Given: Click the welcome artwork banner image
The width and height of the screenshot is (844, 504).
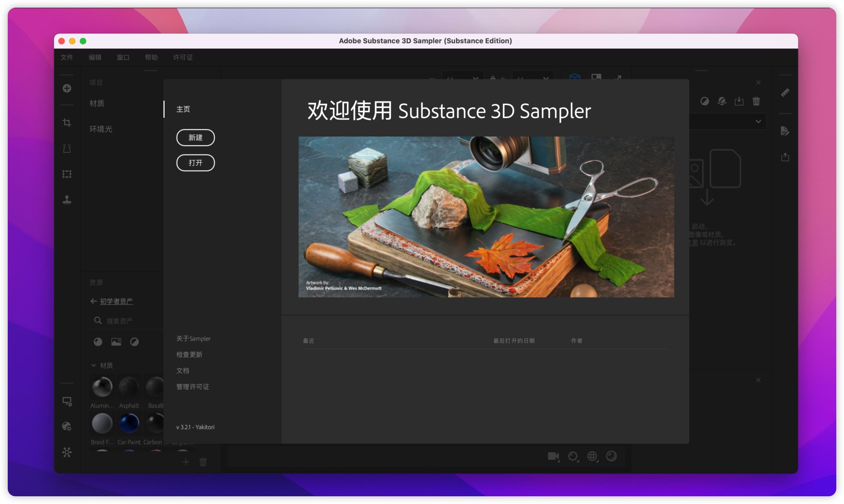Looking at the screenshot, I should (486, 217).
